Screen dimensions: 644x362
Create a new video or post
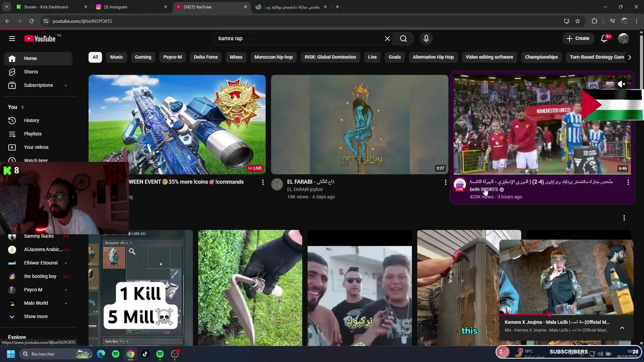[578, 39]
